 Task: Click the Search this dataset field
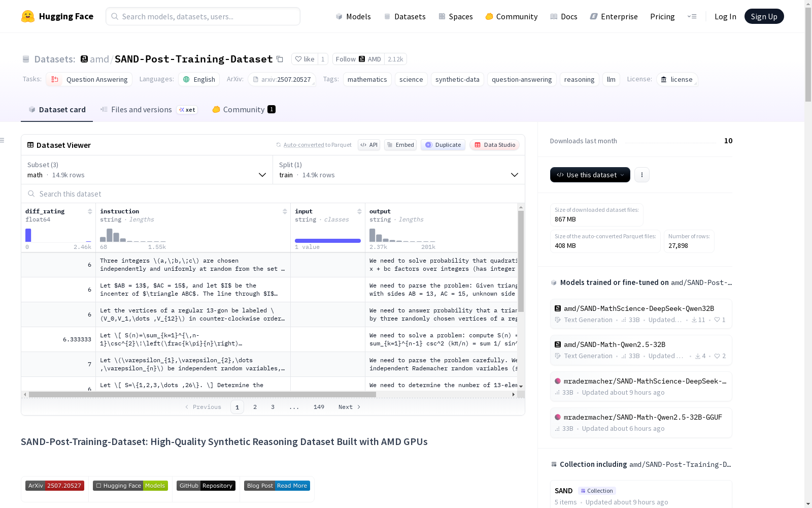click(x=273, y=194)
